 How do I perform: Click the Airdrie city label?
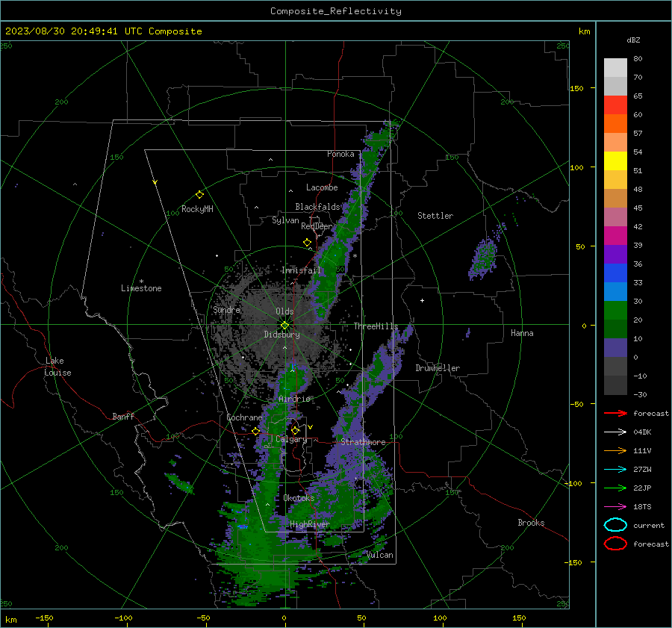tap(294, 399)
